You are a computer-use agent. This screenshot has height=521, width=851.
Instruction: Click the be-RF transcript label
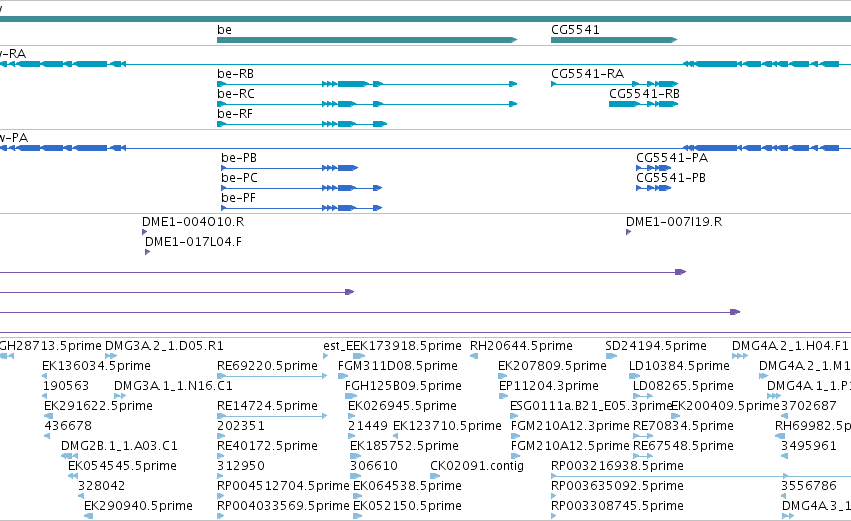pyautogui.click(x=235, y=114)
